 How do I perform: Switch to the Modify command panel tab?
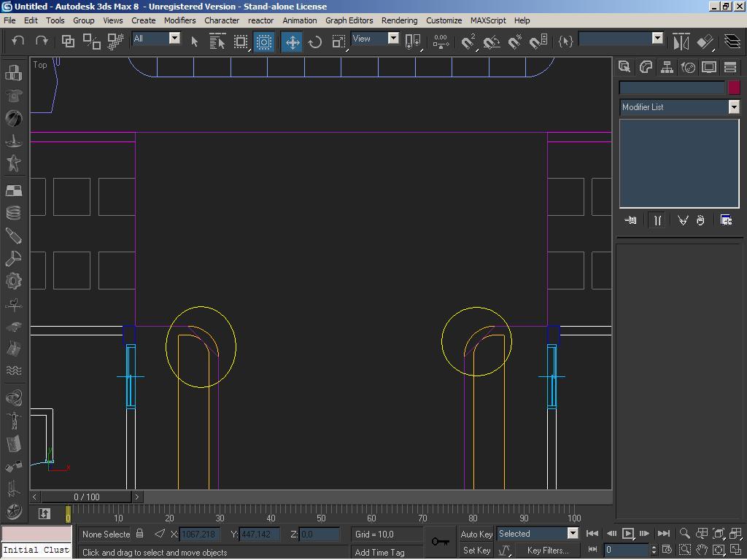pyautogui.click(x=646, y=67)
